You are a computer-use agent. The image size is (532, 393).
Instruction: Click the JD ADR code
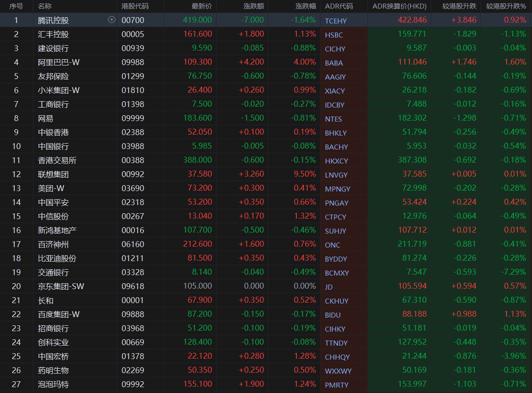pyautogui.click(x=329, y=287)
